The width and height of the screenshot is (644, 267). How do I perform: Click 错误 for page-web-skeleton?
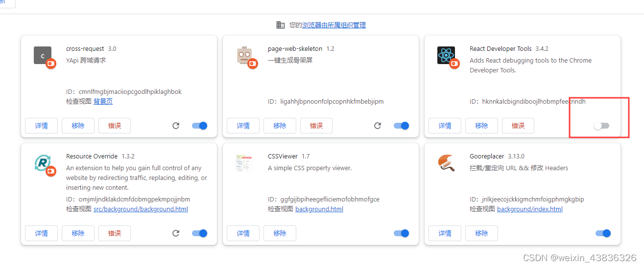316,126
